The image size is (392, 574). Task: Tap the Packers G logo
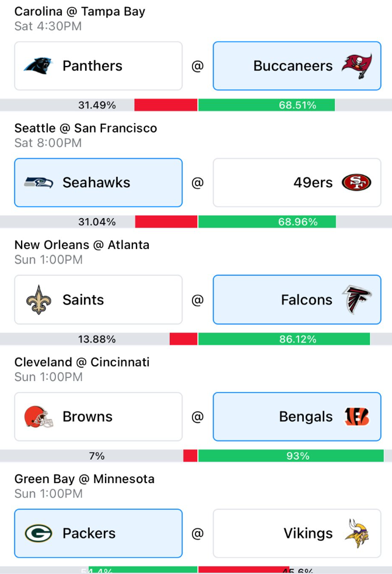[x=38, y=533]
